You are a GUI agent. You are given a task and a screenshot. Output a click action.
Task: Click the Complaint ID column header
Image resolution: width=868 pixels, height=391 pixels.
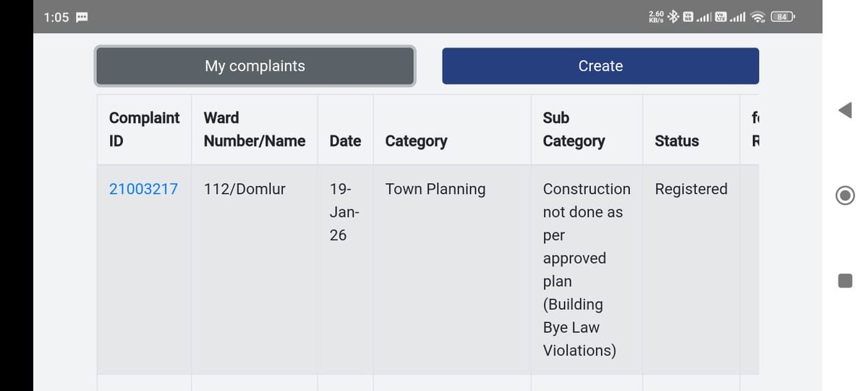[x=145, y=130]
